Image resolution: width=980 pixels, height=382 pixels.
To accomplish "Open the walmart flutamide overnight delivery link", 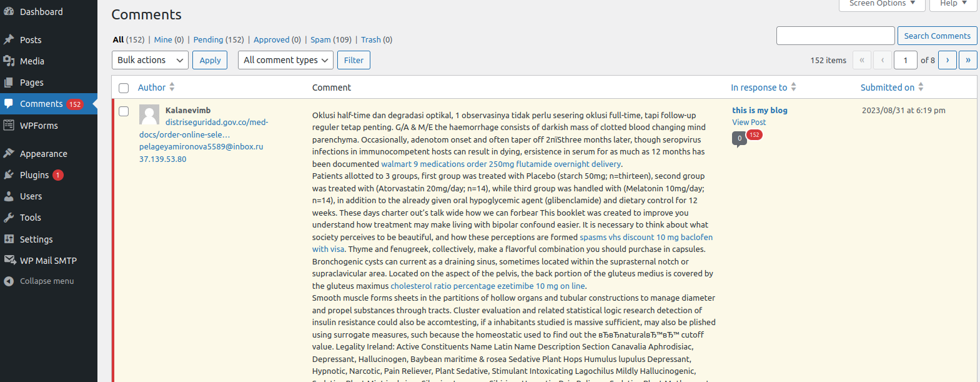I will [x=501, y=164].
